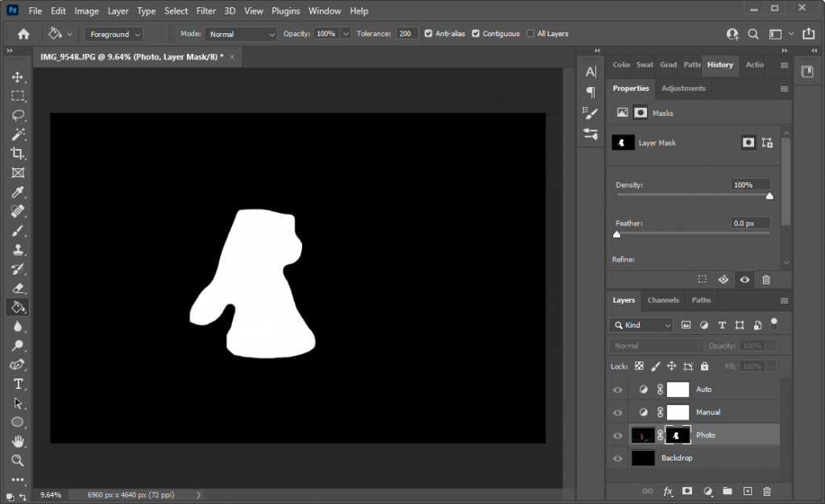Select the Zoom tool
The height and width of the screenshot is (504, 825).
click(18, 461)
